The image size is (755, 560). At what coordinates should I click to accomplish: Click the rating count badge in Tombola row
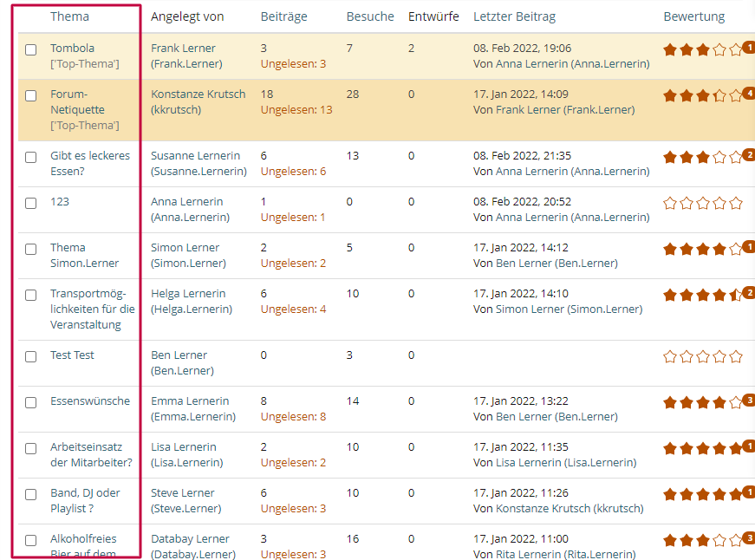click(749, 48)
